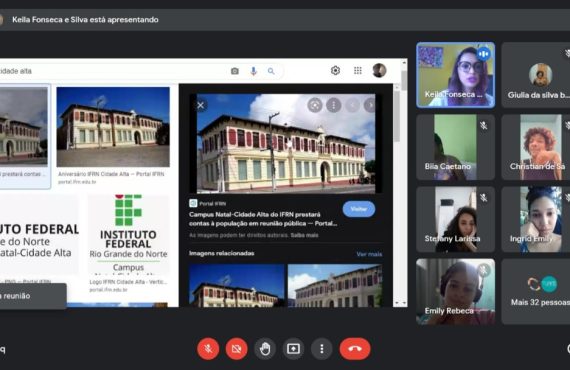
Task: Toggle the microphone mute button
Action: click(x=208, y=349)
